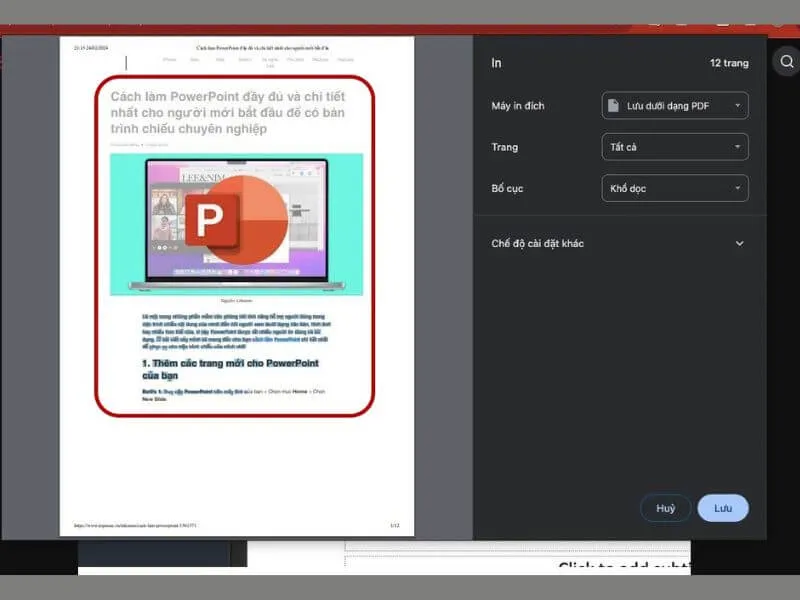Click the PDF document icon in destination field
800x600 pixels.
pyautogui.click(x=613, y=106)
